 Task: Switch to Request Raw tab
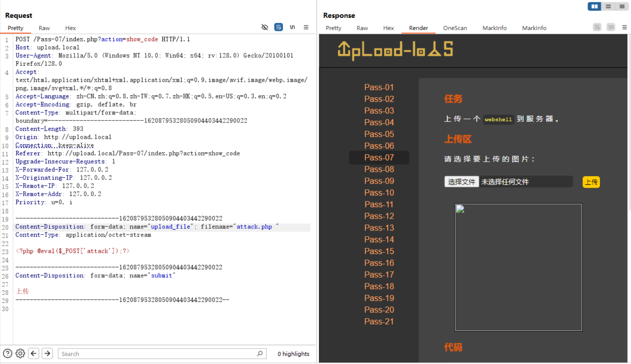44,28
